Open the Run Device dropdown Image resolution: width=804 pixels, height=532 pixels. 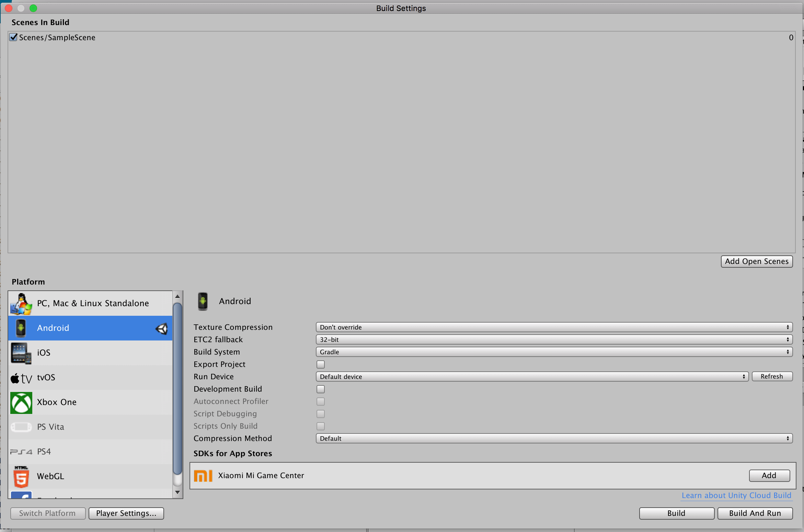click(x=532, y=377)
